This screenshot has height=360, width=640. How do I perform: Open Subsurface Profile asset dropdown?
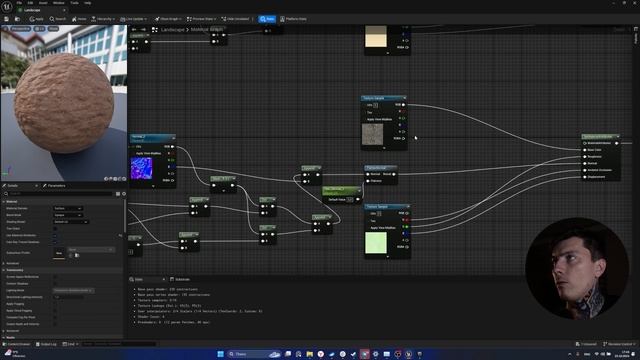[91, 249]
